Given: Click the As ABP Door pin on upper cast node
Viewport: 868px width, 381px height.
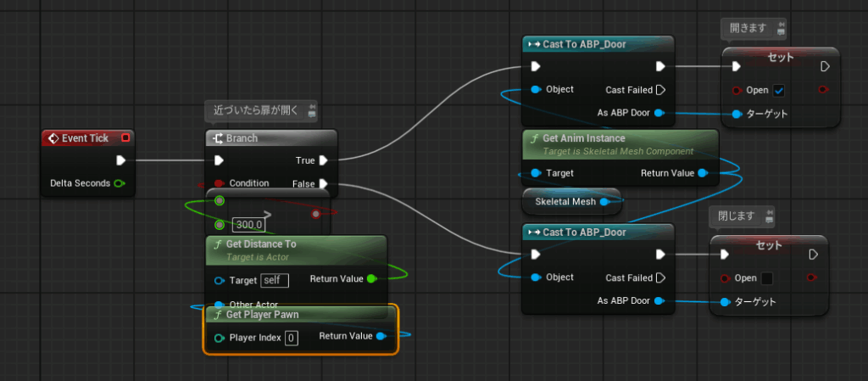Looking at the screenshot, I should coord(659,113).
